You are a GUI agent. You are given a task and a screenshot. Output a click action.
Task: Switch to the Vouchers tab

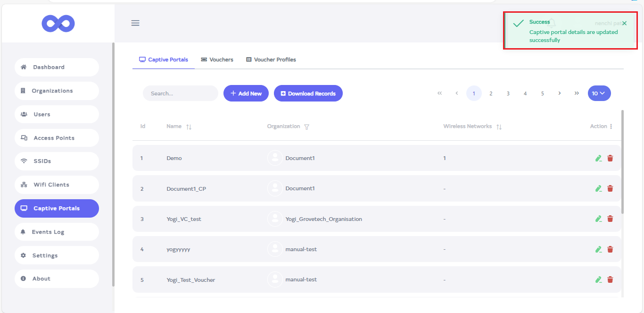217,59
